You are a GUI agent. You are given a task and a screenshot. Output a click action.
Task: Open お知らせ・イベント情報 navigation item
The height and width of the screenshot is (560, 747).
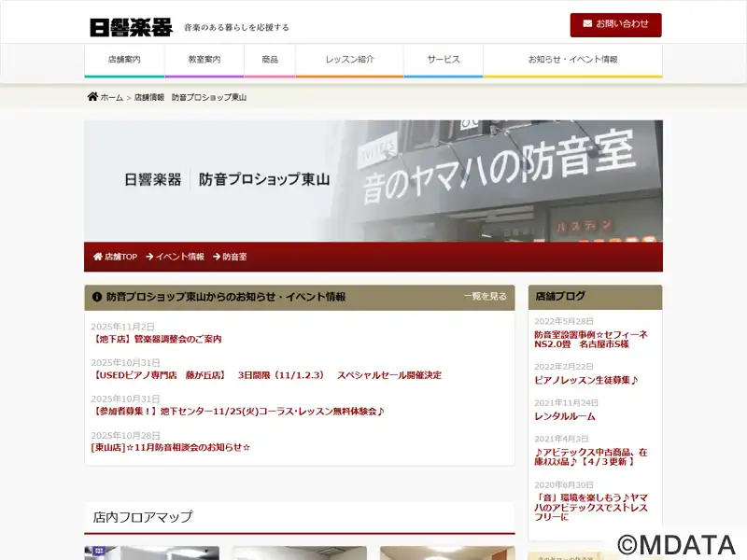pos(572,60)
